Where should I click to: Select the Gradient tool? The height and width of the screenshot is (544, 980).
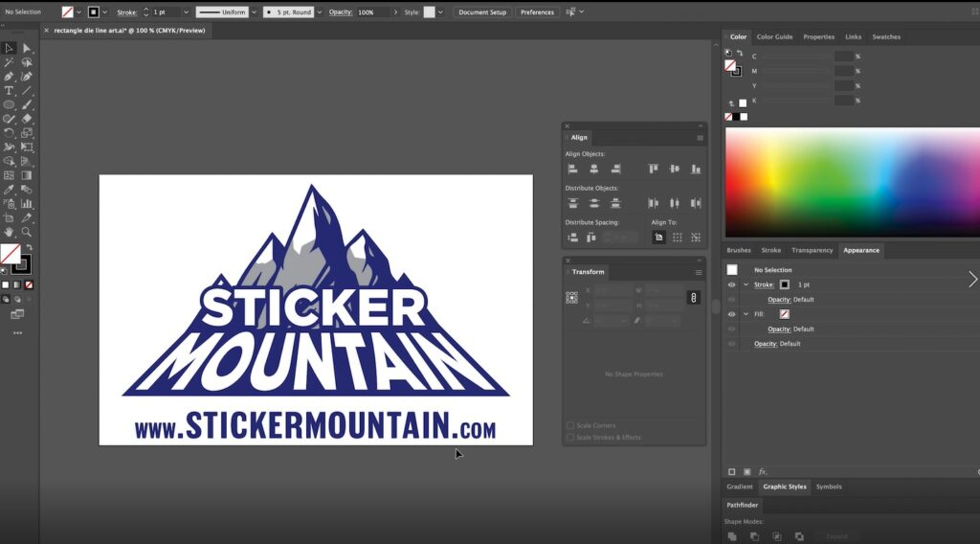(26, 175)
